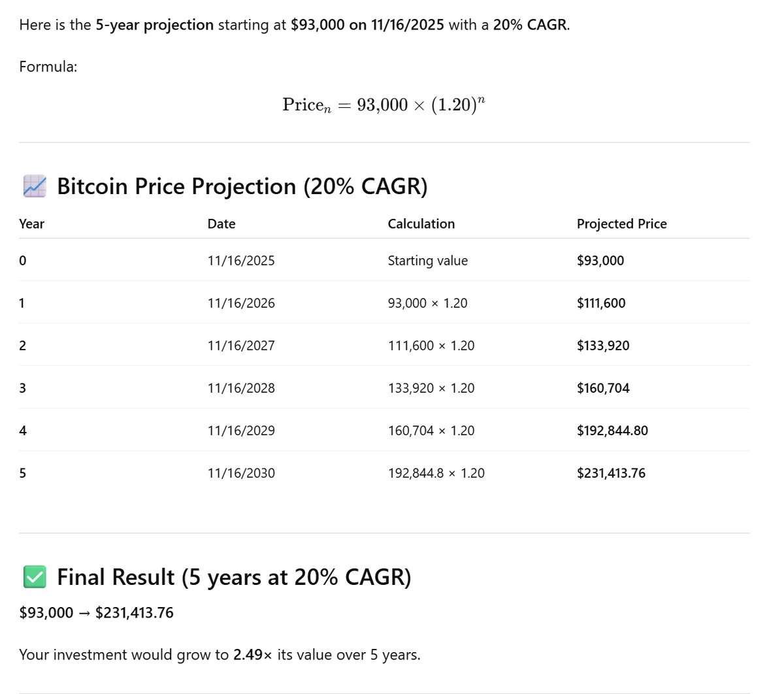Click the 11/16/2028 date cell
784x694 pixels.
click(241, 388)
